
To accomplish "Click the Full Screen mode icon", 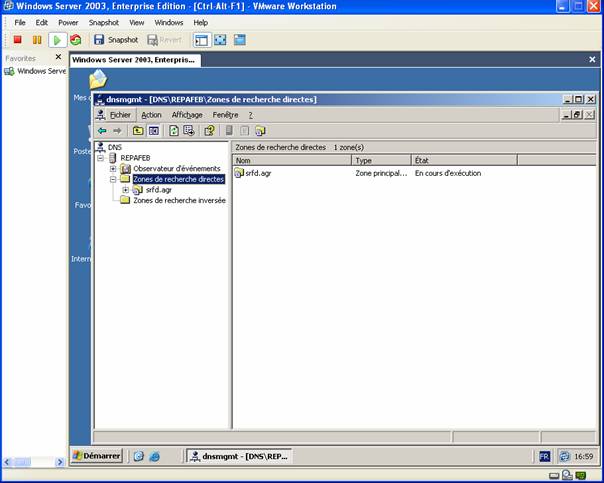I will pos(220,40).
